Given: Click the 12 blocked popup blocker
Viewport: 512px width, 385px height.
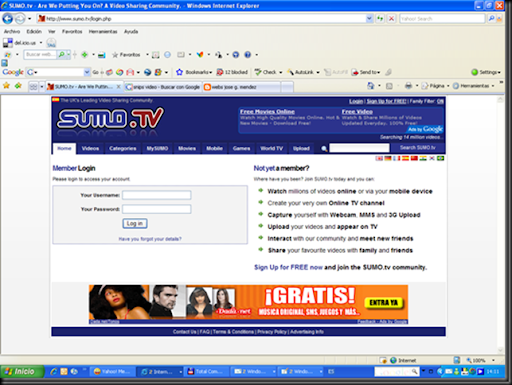Looking at the screenshot, I should (232, 72).
